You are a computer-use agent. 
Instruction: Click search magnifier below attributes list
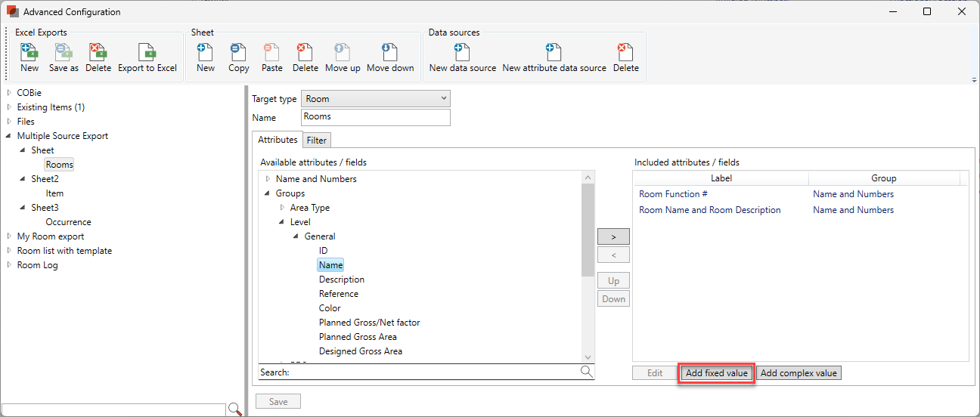587,372
